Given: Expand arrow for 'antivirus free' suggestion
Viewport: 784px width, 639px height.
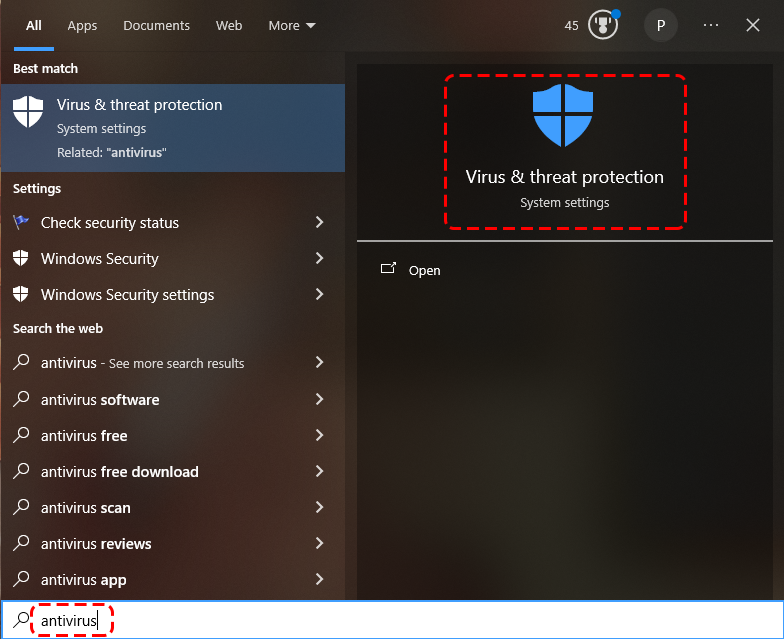Looking at the screenshot, I should point(320,435).
